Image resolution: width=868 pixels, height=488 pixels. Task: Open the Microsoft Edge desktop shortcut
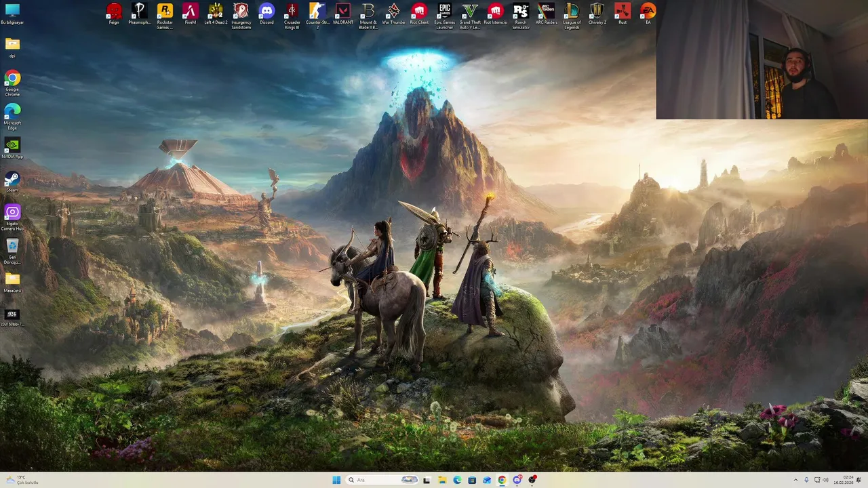(x=12, y=117)
